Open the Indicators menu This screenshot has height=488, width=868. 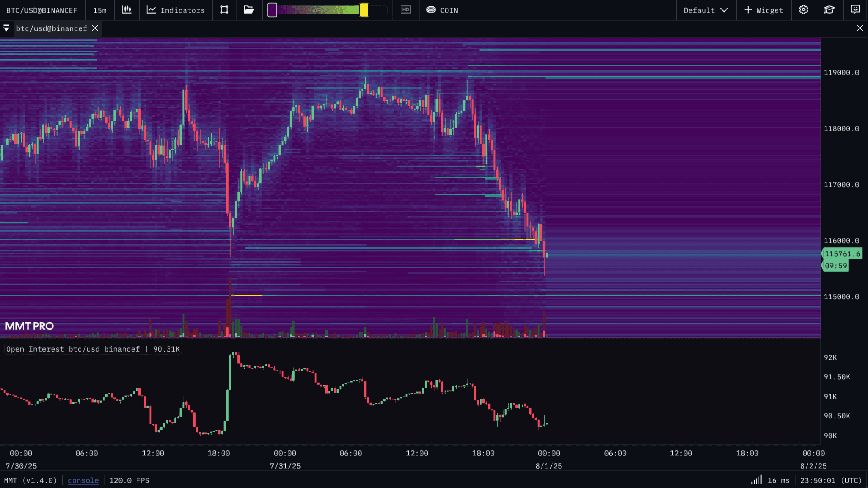pos(175,10)
